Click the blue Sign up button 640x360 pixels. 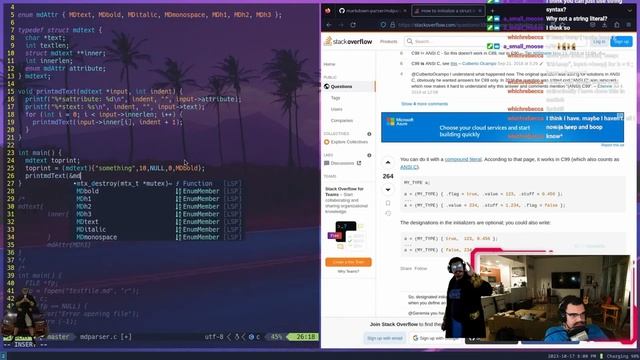point(621,42)
